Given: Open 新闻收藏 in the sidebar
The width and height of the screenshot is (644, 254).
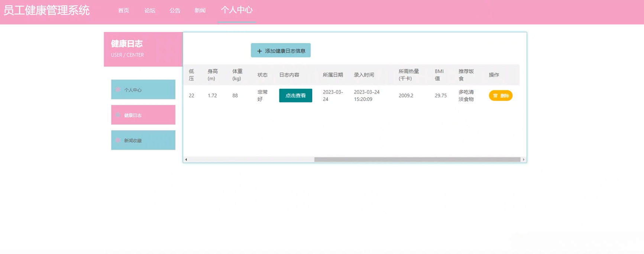Looking at the screenshot, I should coord(143,140).
